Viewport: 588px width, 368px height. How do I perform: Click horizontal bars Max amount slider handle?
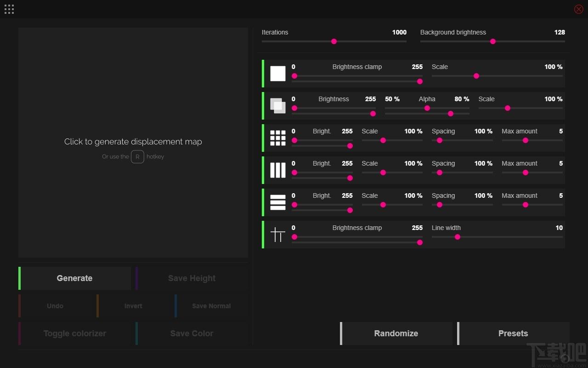tap(526, 205)
